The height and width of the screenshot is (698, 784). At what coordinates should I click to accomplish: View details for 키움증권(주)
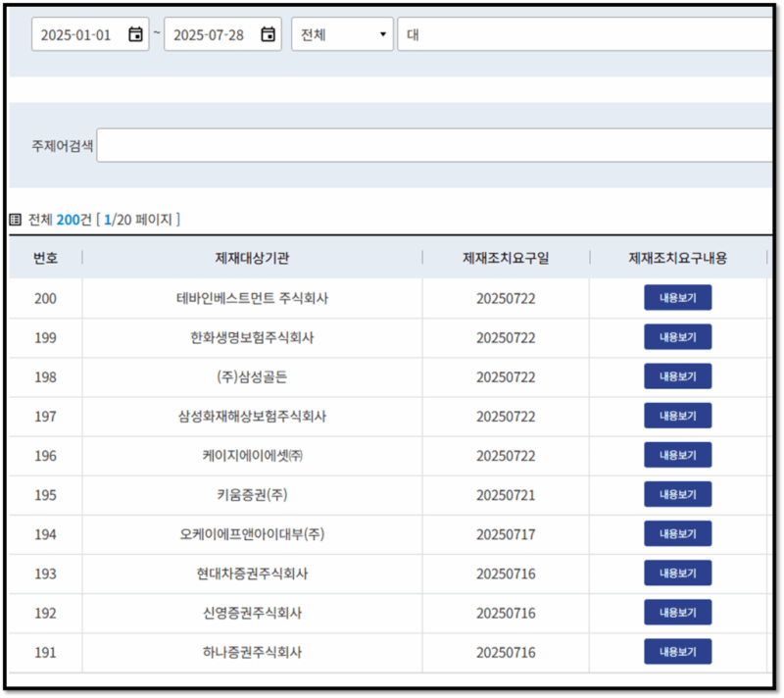(x=677, y=494)
